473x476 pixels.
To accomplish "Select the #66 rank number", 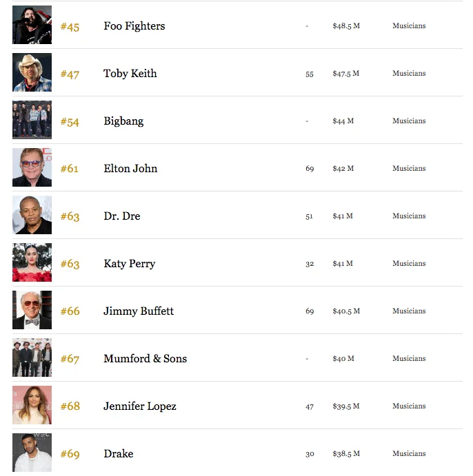I will 70,311.
